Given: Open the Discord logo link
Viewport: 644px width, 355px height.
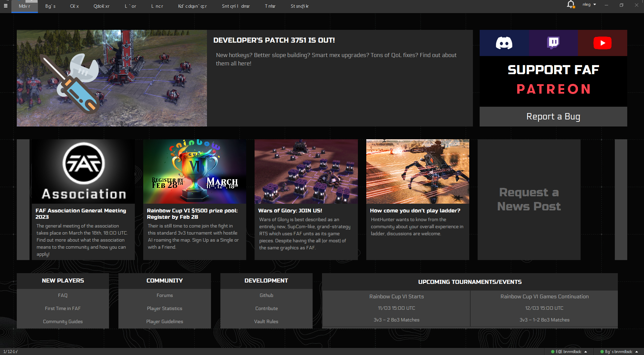Looking at the screenshot, I should pos(504,43).
